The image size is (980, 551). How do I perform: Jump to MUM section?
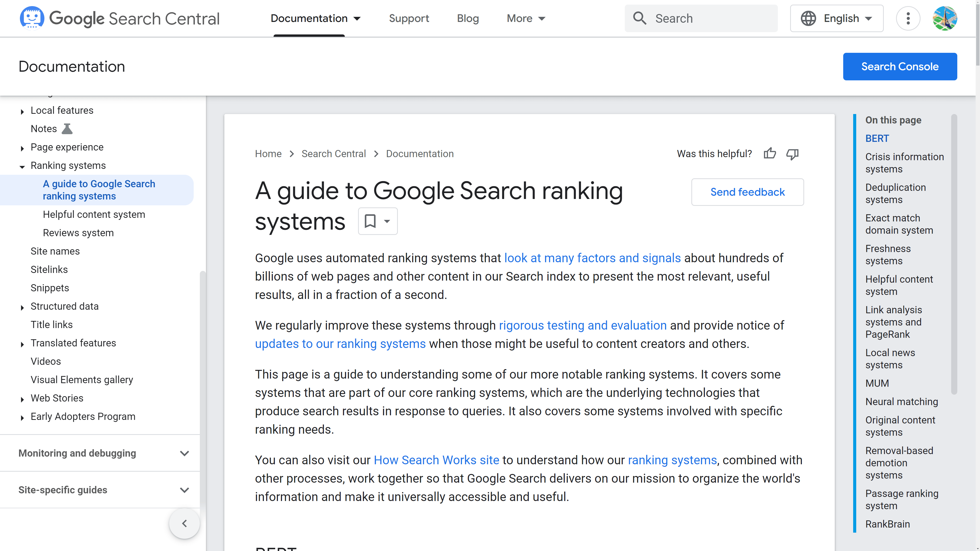(x=877, y=383)
